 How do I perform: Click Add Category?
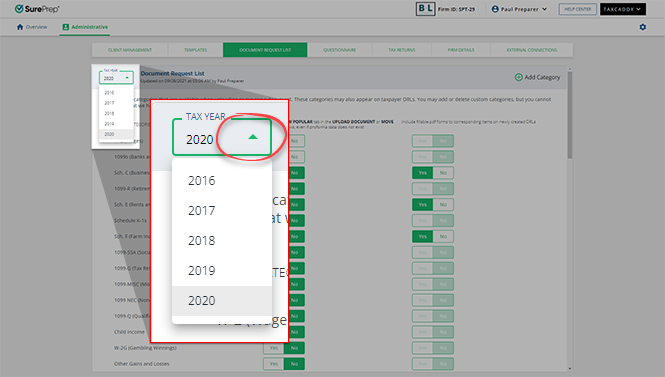click(x=537, y=77)
